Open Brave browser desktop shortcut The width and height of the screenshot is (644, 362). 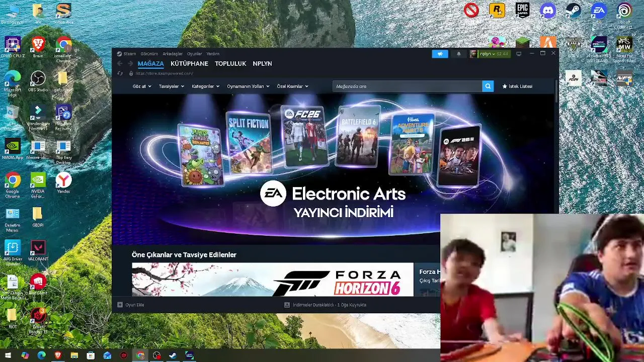click(38, 47)
